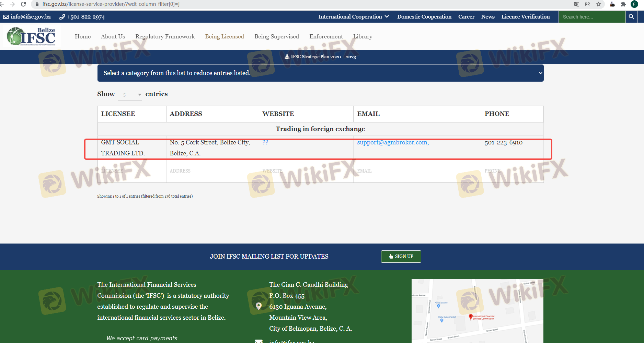This screenshot has width=644, height=343.
Task: Click the Search here input field
Action: pyautogui.click(x=591, y=17)
